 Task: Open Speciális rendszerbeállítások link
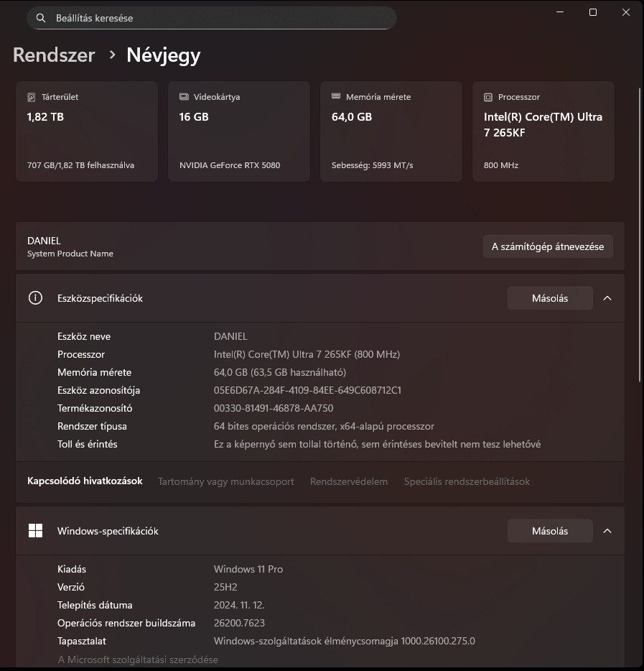click(x=467, y=481)
